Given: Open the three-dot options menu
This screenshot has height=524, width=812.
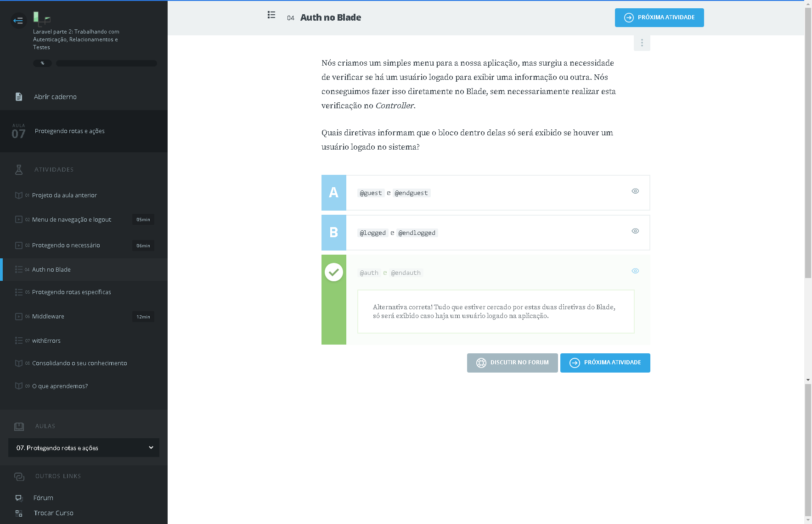Looking at the screenshot, I should point(642,43).
